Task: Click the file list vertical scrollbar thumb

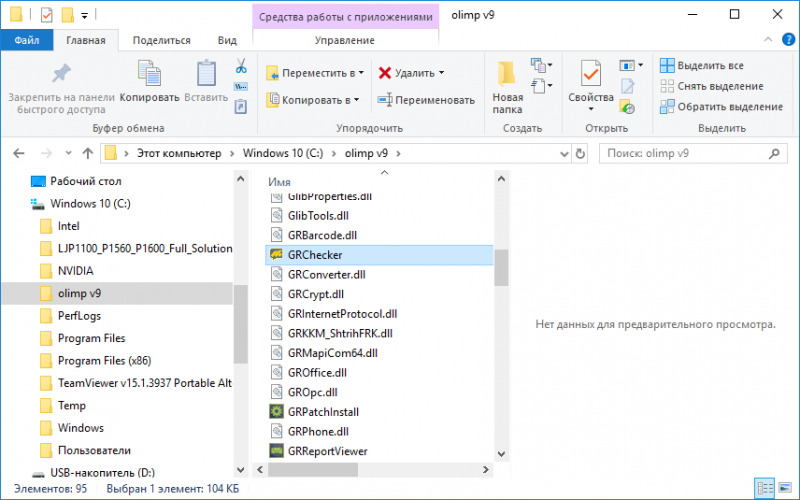Action: point(501,267)
